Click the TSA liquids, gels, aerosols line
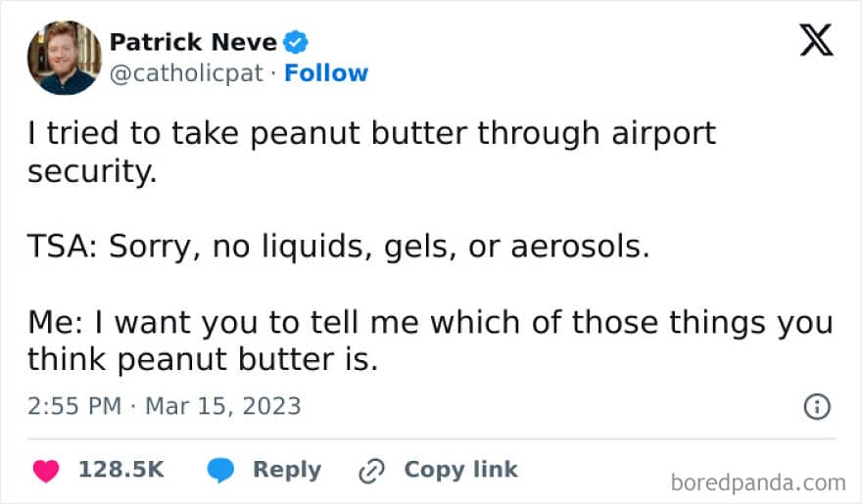The height and width of the screenshot is (504, 862). pos(339,246)
